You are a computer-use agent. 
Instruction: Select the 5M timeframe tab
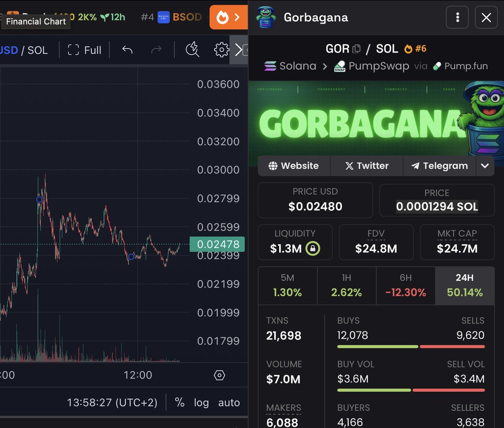click(x=288, y=286)
